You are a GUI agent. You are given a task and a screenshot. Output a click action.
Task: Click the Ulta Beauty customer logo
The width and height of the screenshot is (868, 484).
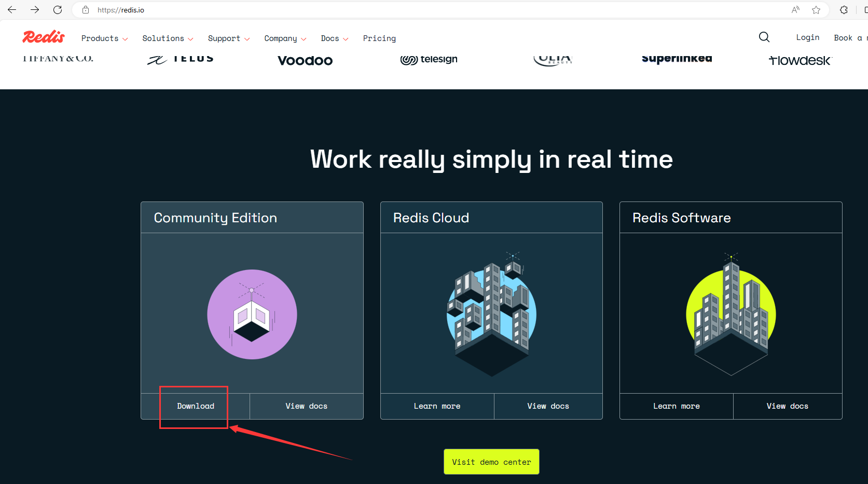click(x=553, y=60)
